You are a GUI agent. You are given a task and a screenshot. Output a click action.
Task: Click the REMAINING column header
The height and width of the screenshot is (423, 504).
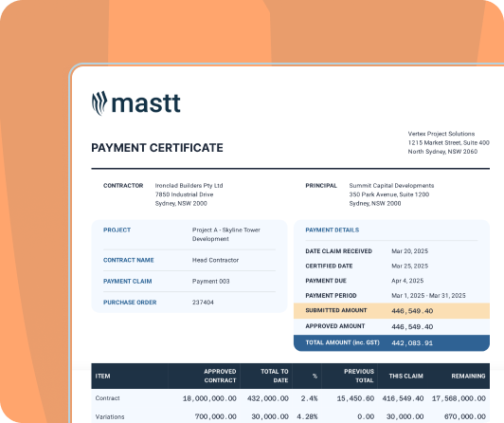468,376
